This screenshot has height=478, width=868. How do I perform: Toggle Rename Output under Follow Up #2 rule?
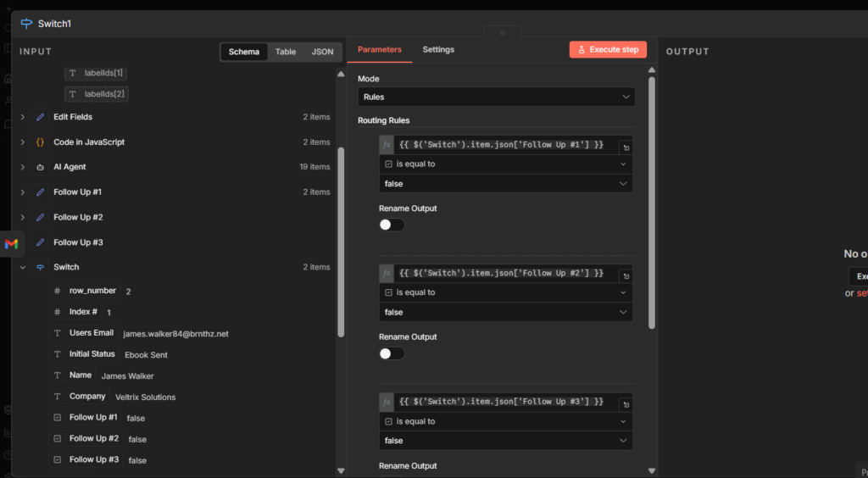coord(392,353)
